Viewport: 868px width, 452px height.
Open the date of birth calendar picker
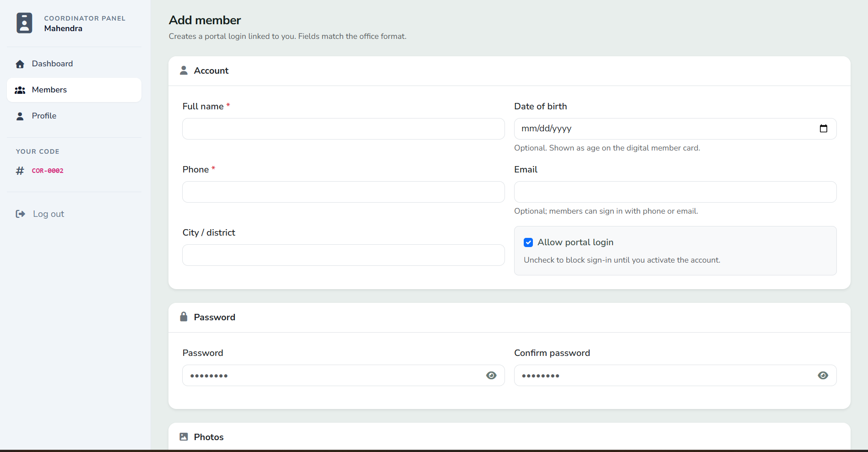[x=824, y=129]
